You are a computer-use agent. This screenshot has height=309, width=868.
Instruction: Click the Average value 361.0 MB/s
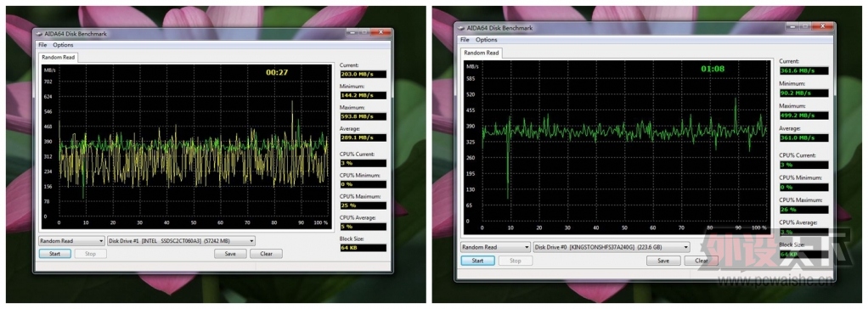(x=803, y=138)
